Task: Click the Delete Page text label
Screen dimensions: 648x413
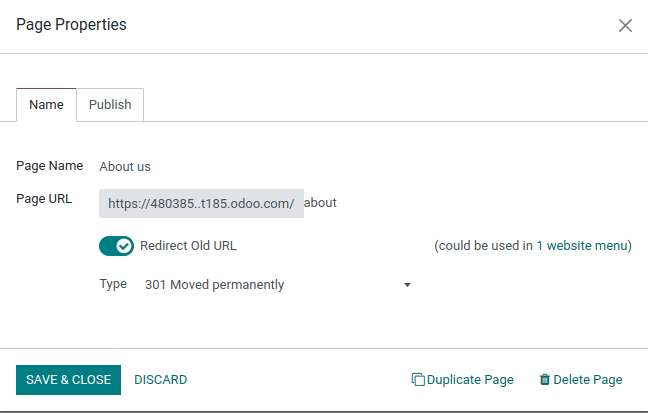Action: 588,380
